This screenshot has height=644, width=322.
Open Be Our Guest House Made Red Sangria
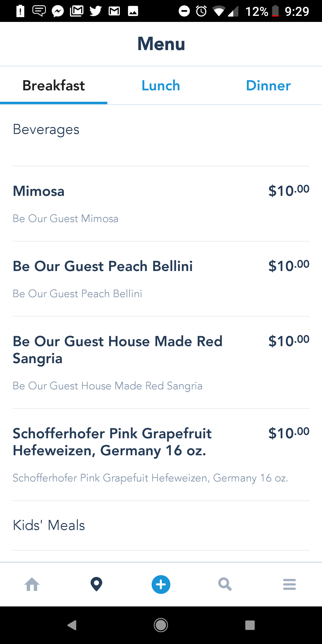click(161, 362)
